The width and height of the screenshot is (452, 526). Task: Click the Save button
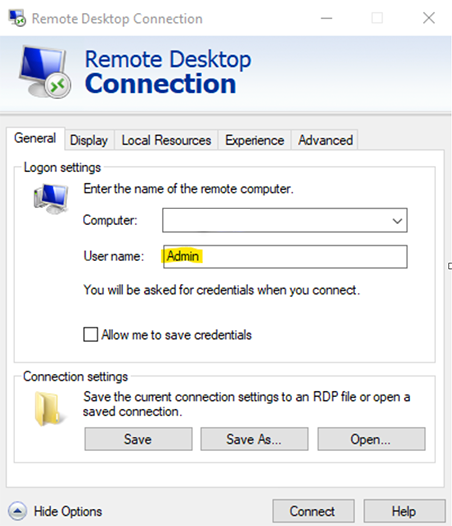tap(138, 439)
